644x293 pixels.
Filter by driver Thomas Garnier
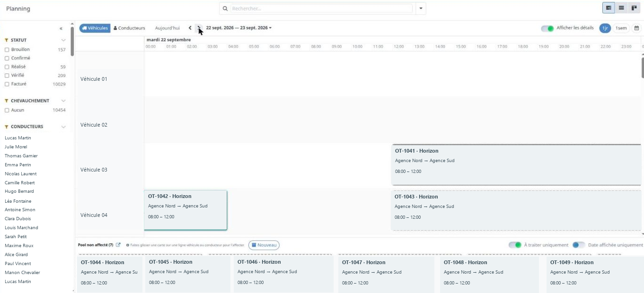(21, 156)
